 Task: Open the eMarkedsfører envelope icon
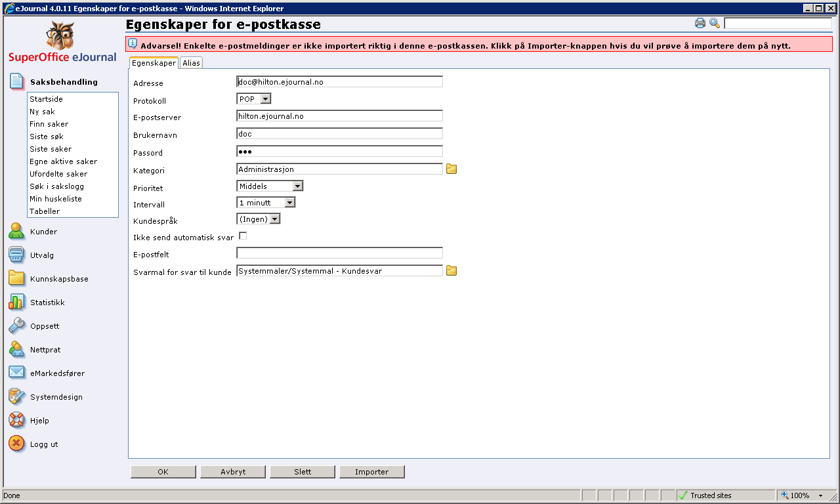click(x=17, y=373)
